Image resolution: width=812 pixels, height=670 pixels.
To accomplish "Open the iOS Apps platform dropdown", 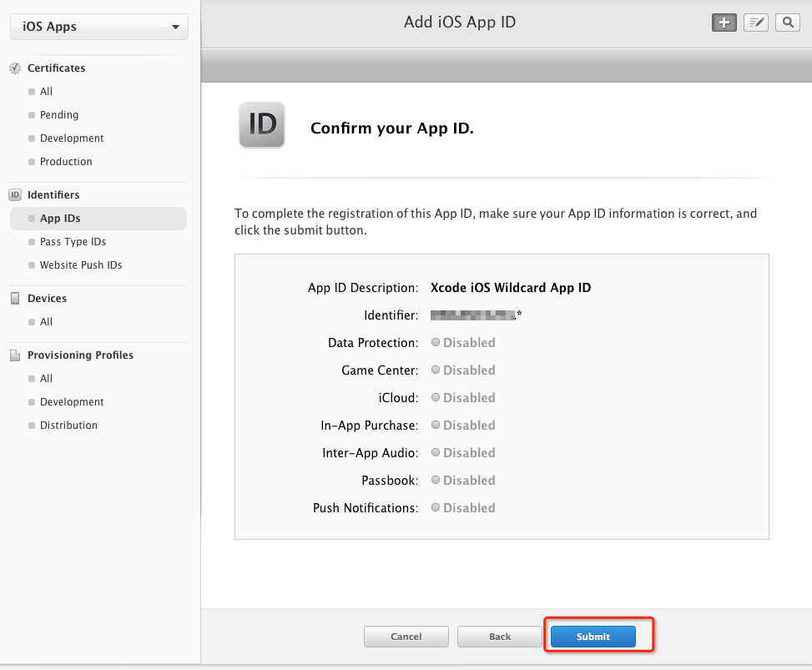I will click(99, 27).
